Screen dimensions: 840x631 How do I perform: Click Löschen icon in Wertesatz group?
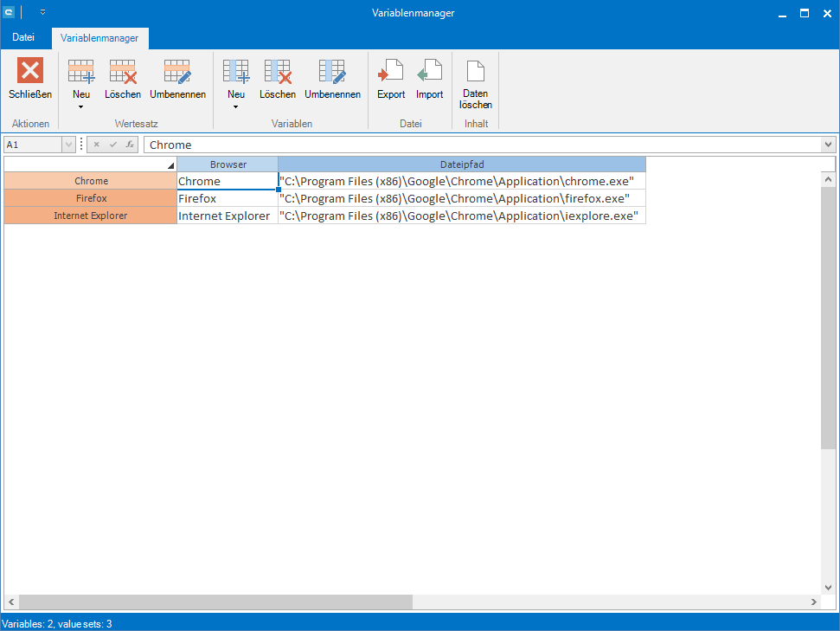(x=122, y=71)
